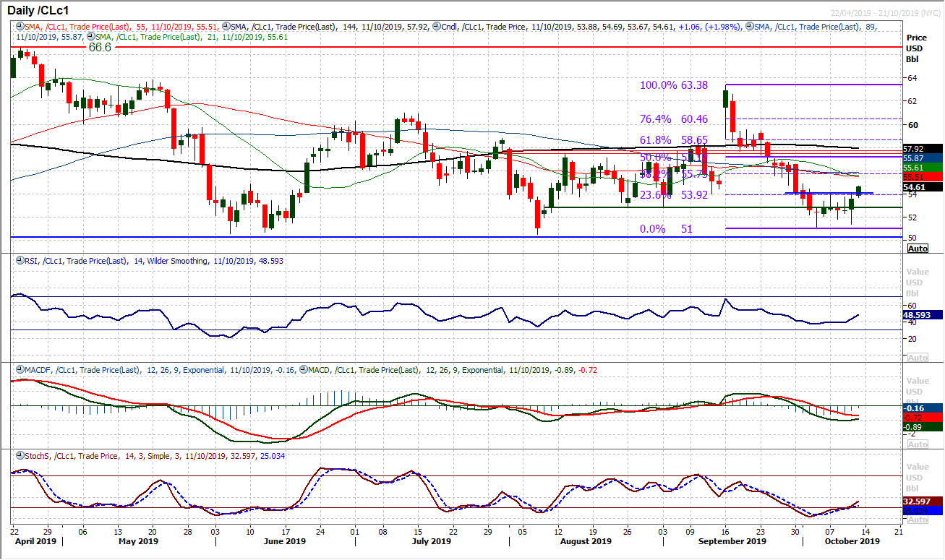The width and height of the screenshot is (945, 560).
Task: Click the Auto button in the MACD panel
Action: coord(917,444)
